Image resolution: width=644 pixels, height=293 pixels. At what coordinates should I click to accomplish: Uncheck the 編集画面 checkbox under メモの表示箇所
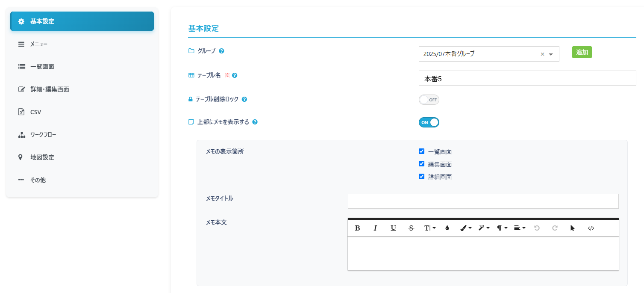coord(421,163)
